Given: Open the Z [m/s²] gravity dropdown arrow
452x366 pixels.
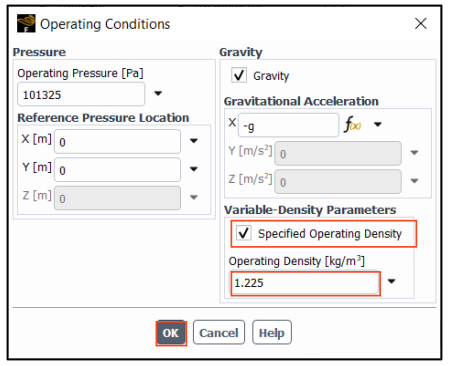Looking at the screenshot, I should point(414,181).
